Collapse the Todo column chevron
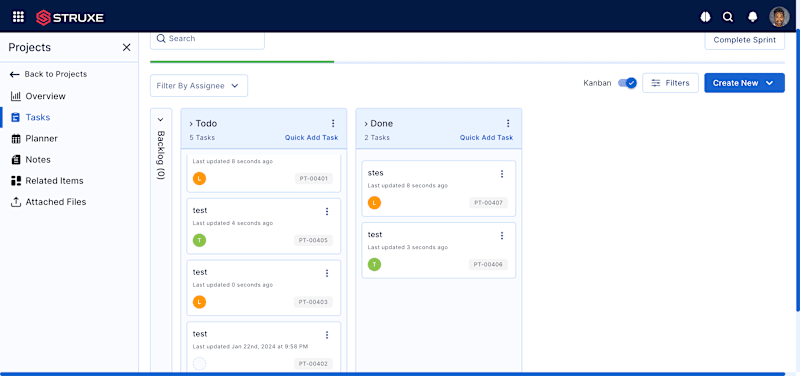This screenshot has height=376, width=800. tap(191, 124)
